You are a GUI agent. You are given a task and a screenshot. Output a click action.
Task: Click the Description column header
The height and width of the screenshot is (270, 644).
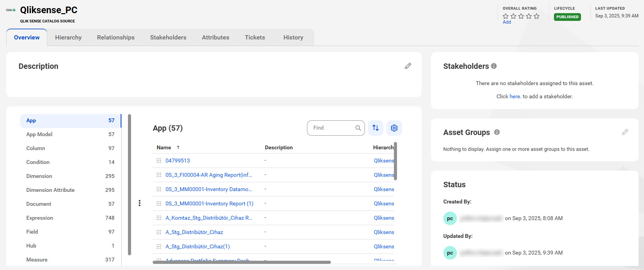click(x=279, y=147)
